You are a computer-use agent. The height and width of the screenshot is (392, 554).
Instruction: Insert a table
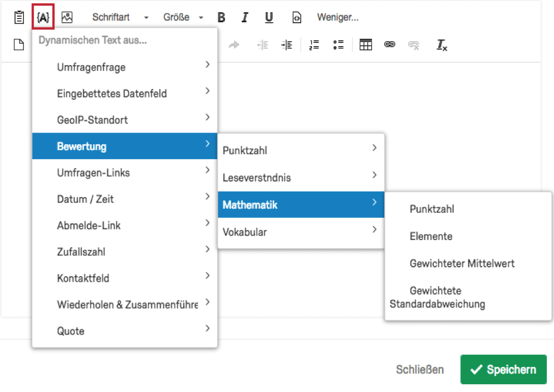(366, 45)
